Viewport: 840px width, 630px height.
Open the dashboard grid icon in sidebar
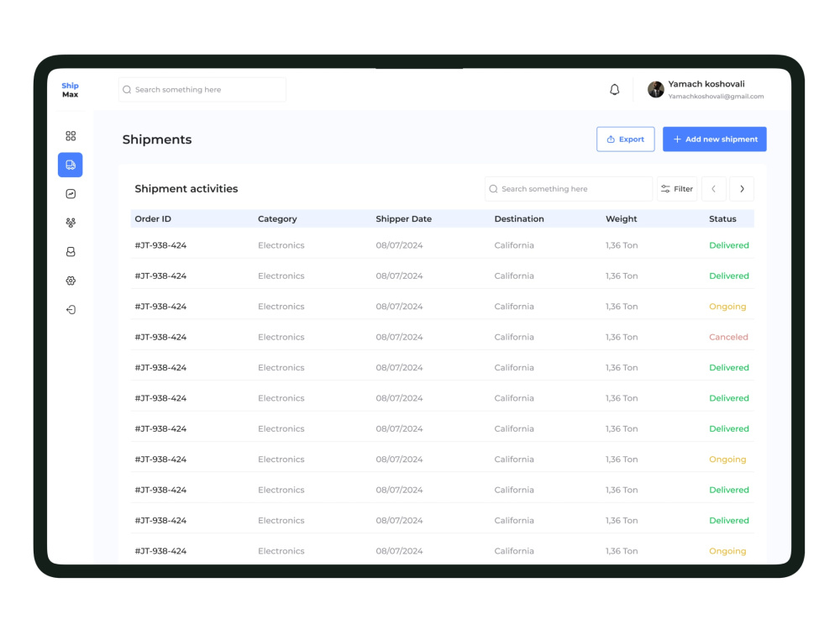click(71, 135)
